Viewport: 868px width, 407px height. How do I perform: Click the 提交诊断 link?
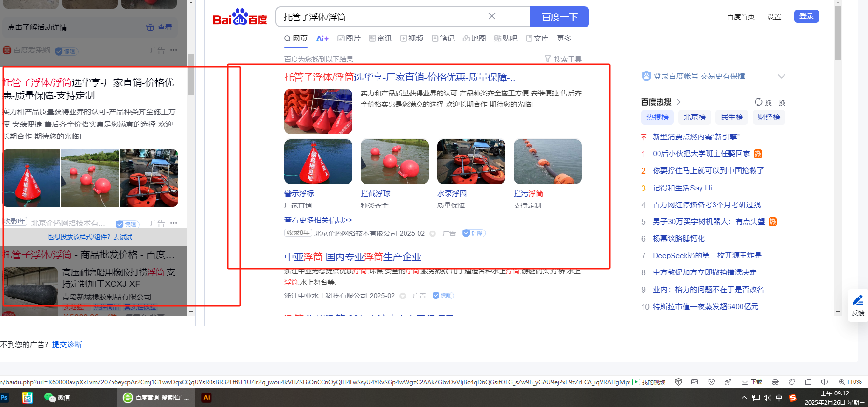pyautogui.click(x=67, y=345)
